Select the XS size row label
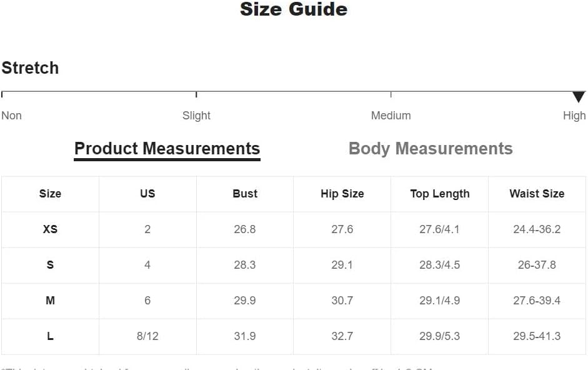 (x=50, y=229)
